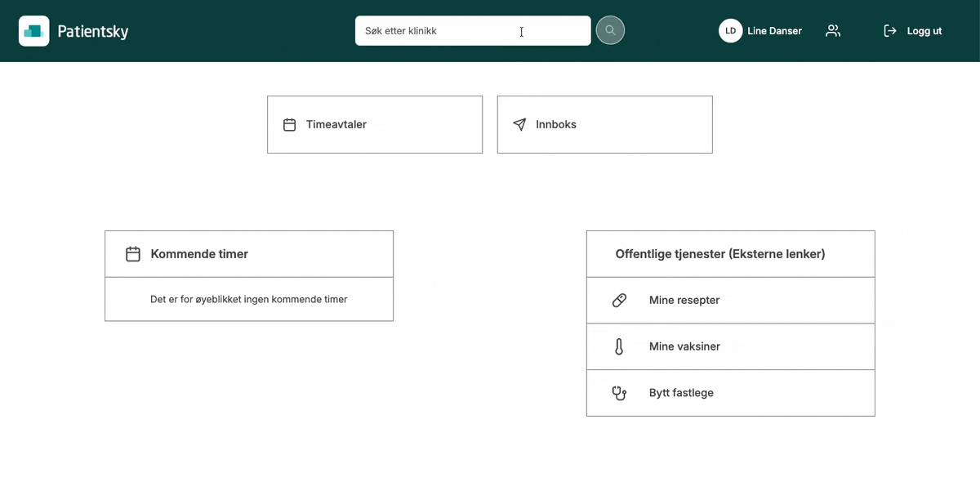Click the stethoscope icon for Bytt fastlege
Screen dimensions: 980x491
coord(619,393)
